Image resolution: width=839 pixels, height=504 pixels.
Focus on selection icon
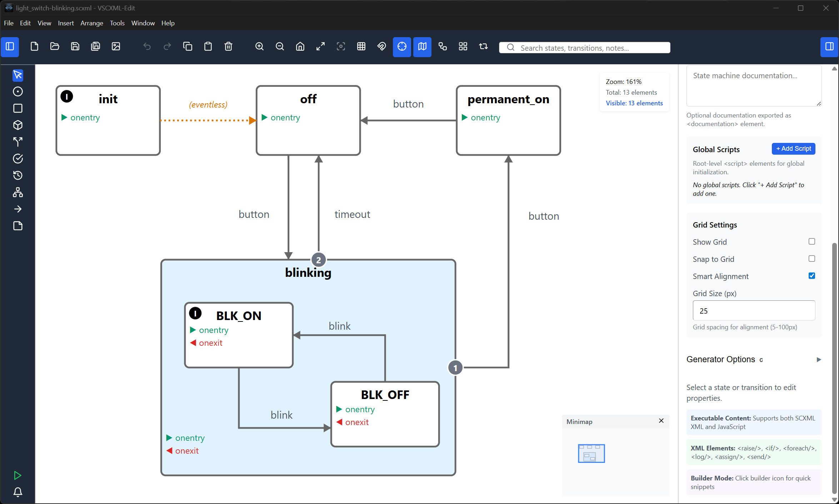(x=341, y=47)
